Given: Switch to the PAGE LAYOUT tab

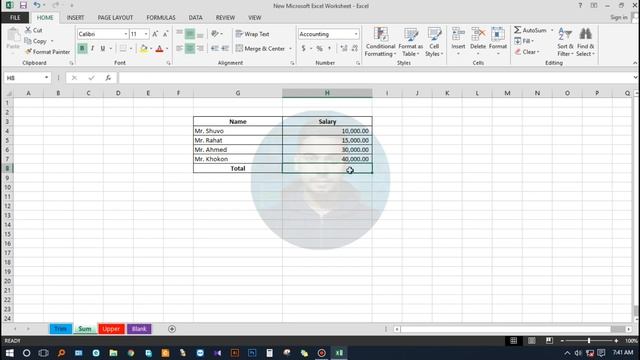Looking at the screenshot, I should [x=115, y=18].
